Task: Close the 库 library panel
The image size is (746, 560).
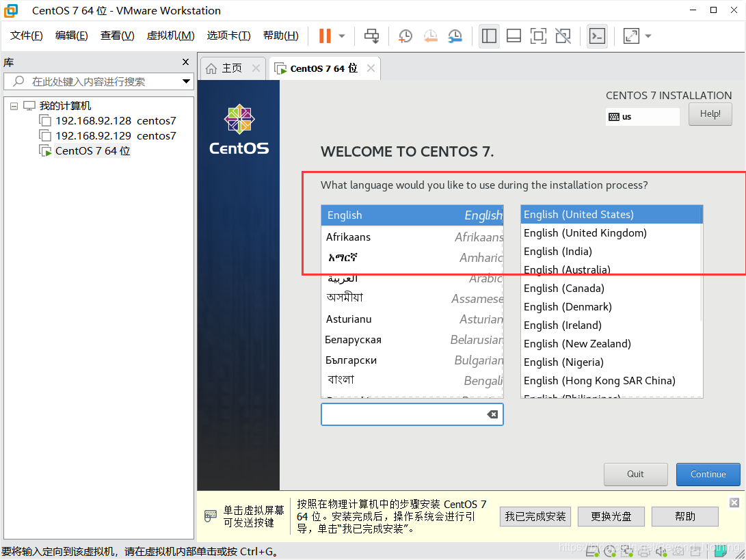Action: (185, 62)
